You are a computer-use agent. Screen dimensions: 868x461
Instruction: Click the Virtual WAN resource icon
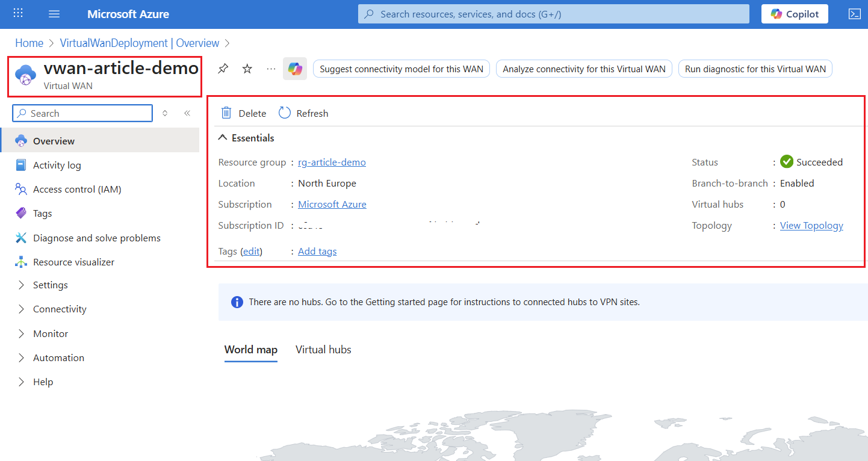(25, 75)
